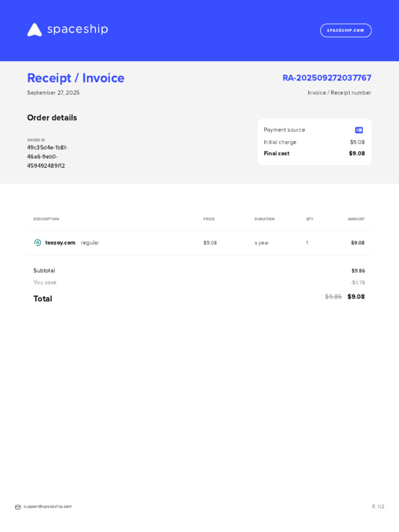Select the Final cost $9.08 value
This screenshot has width=399, height=532.
(x=357, y=153)
